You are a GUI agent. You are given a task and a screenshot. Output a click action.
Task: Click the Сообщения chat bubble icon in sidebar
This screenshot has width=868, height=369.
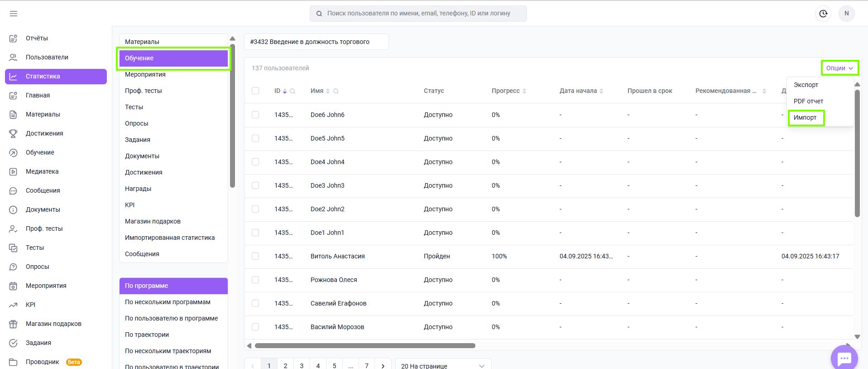coord(13,190)
